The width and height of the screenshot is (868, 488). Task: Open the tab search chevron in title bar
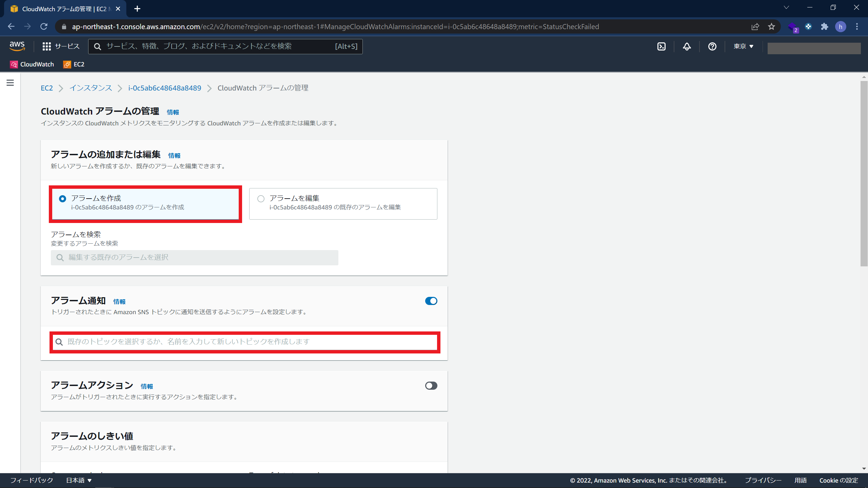click(x=786, y=7)
